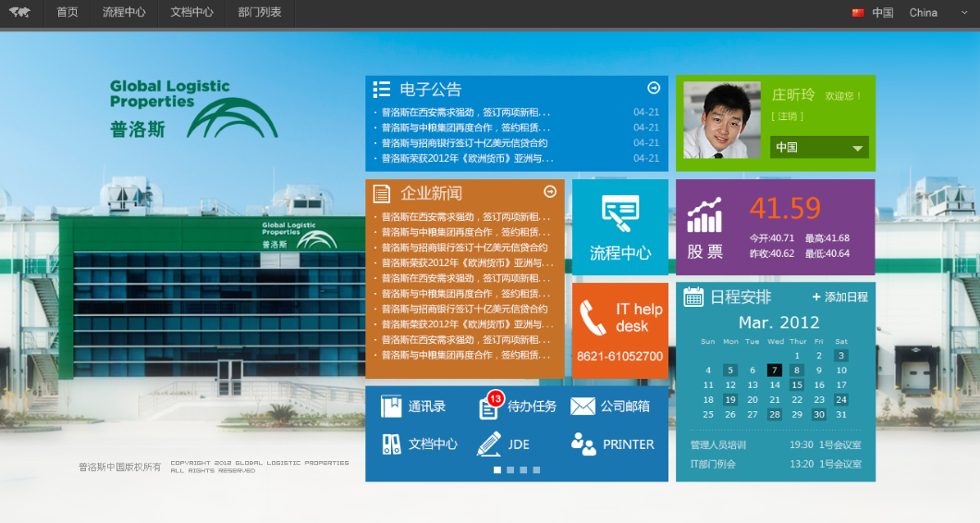The width and height of the screenshot is (980, 523).
Task: Open 文档中心 binder icon in shortcuts
Action: click(x=391, y=444)
